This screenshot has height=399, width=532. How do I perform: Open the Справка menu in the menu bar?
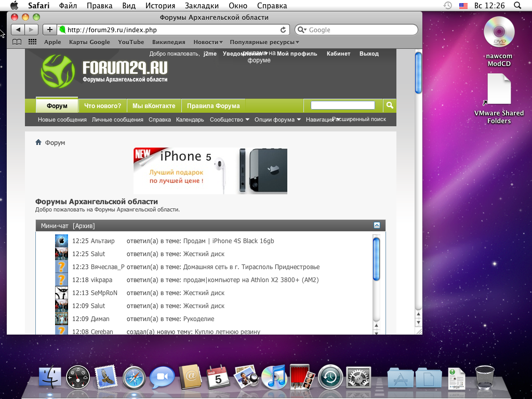[272, 5]
